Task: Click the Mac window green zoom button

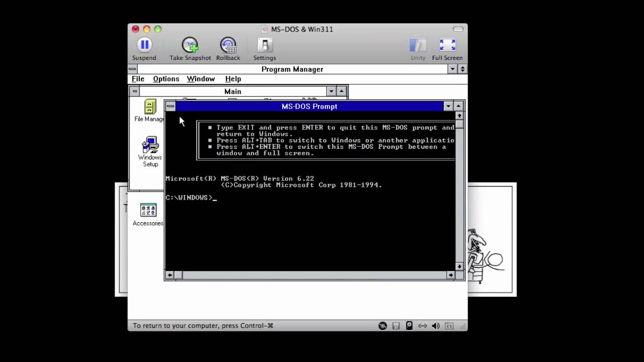Action: 158,29
